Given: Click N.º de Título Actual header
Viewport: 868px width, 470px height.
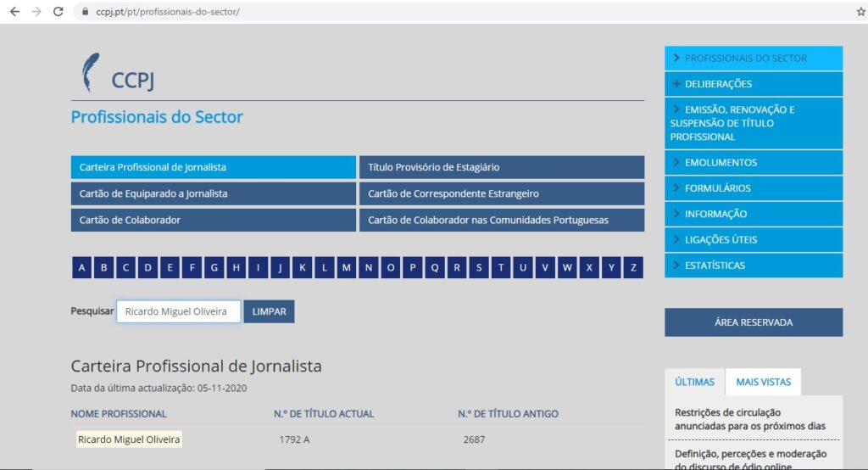Looking at the screenshot, I should (324, 414).
